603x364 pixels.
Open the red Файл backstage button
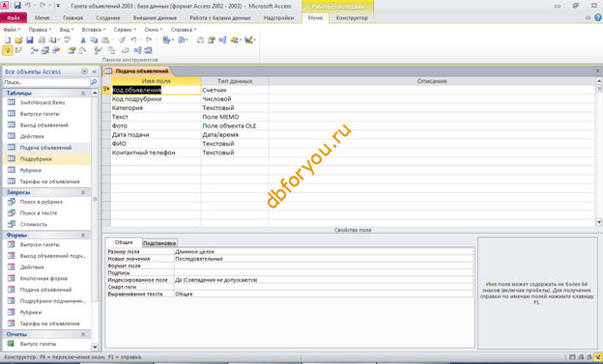(14, 18)
